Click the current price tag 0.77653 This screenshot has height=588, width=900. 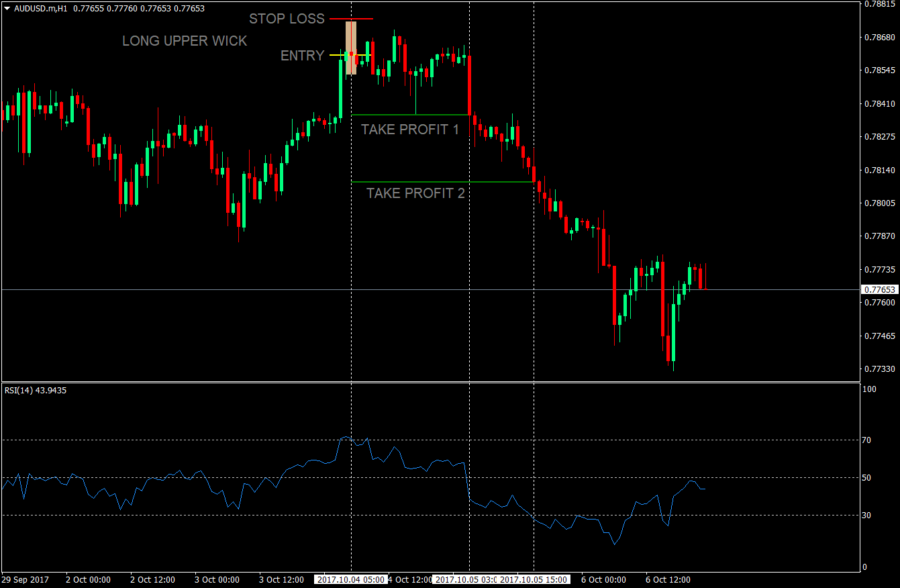pyautogui.click(x=880, y=290)
